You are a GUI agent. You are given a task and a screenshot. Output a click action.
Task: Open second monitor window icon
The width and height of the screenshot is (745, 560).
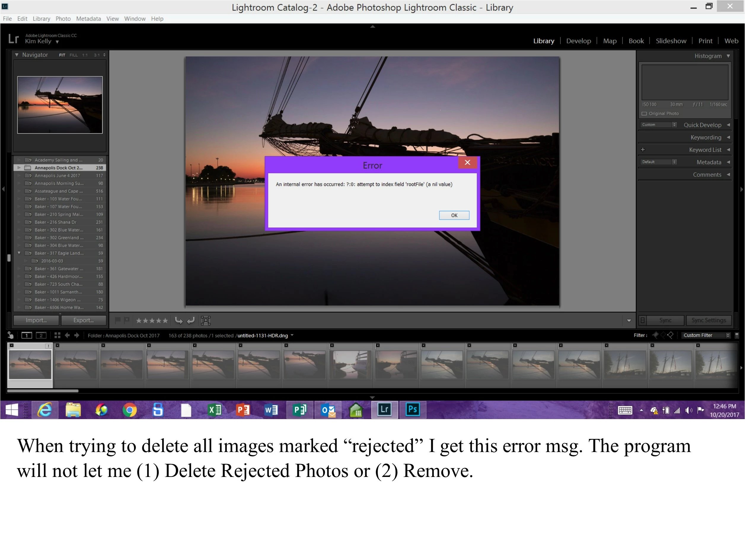coord(41,335)
